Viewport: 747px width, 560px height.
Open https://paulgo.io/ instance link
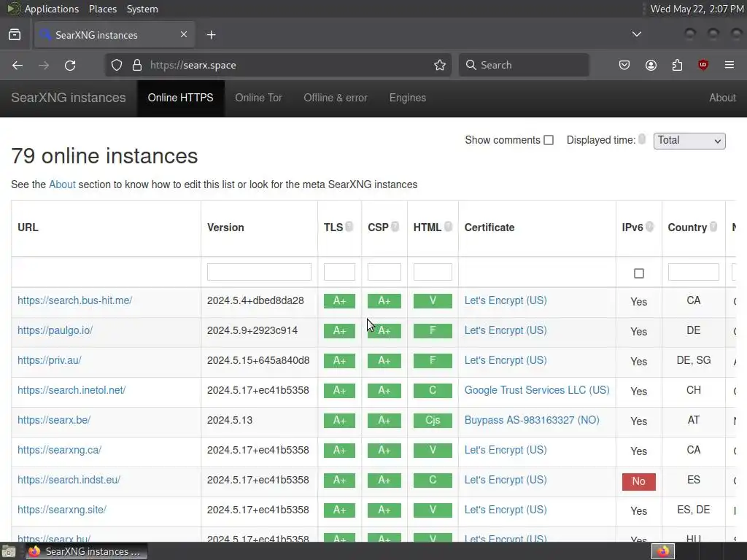tap(55, 330)
